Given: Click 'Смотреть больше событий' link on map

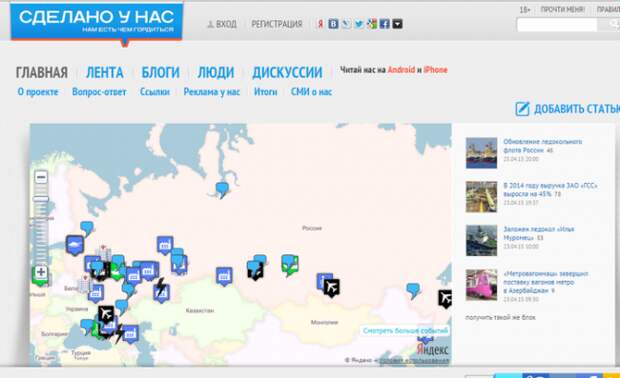Looking at the screenshot, I should coord(405,331).
